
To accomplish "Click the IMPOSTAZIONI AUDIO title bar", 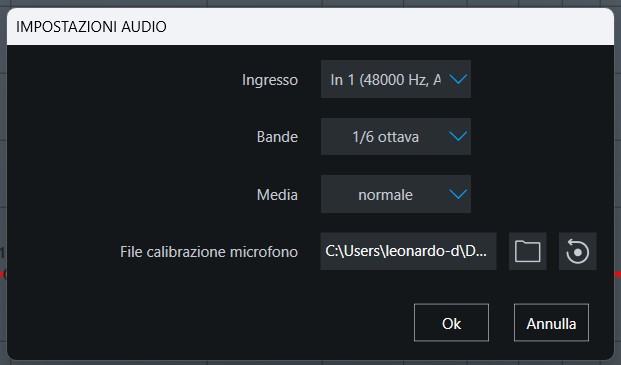I will pos(310,27).
